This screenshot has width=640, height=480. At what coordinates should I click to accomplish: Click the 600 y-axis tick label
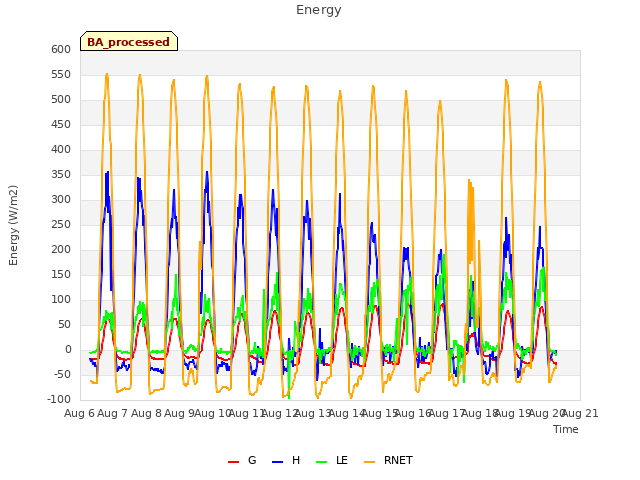click(x=61, y=49)
